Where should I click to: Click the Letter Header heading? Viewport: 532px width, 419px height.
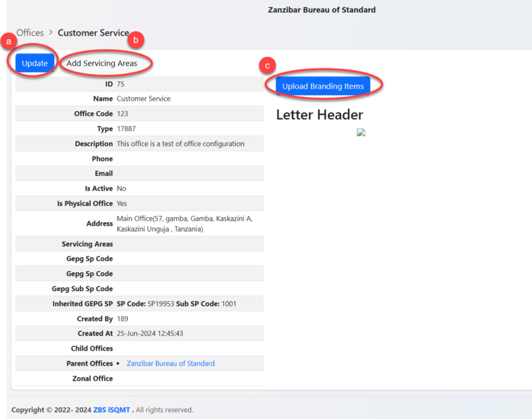(319, 115)
